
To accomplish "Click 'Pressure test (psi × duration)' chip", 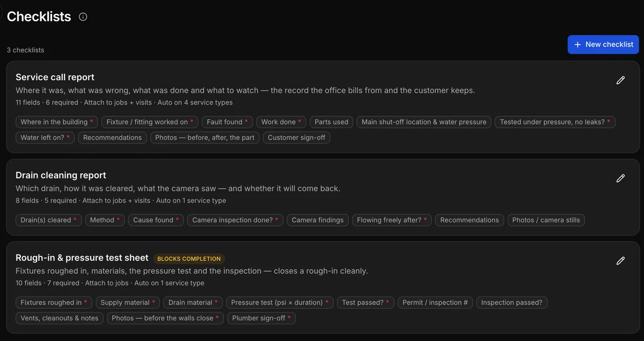I will (280, 302).
